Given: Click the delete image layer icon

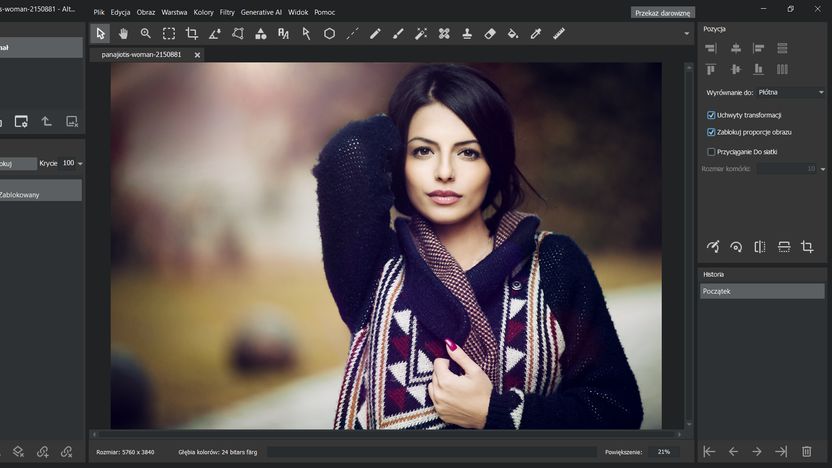Looking at the screenshot, I should click(72, 122).
